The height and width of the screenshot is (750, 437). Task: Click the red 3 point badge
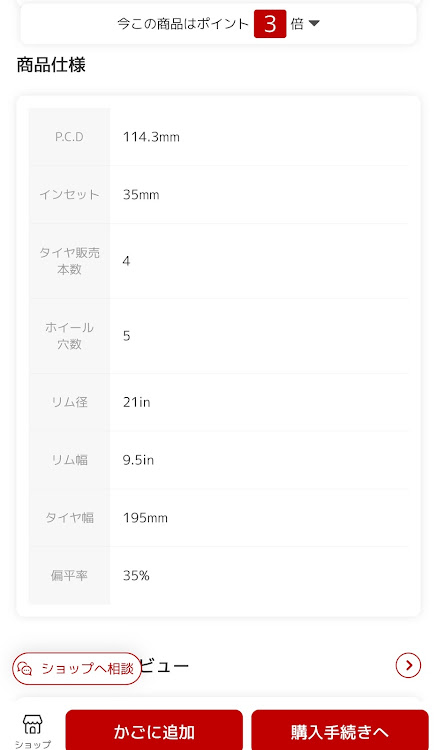click(x=270, y=23)
